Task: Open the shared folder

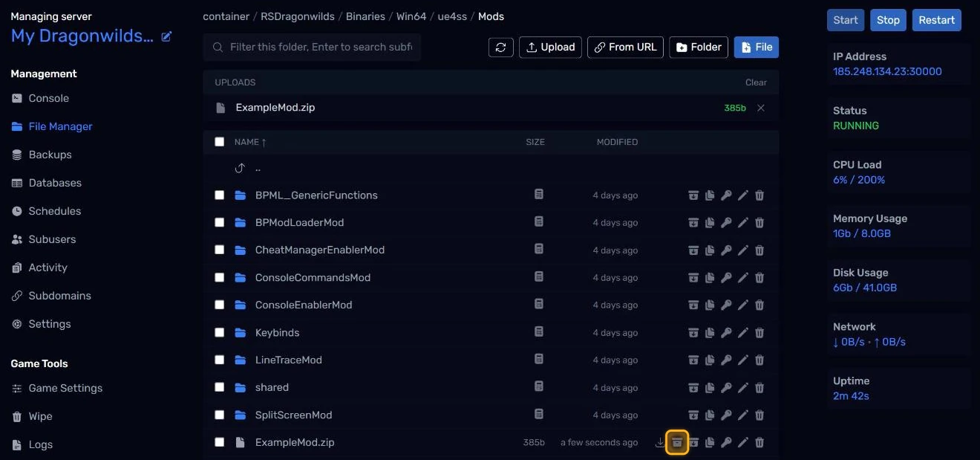Action: (272, 387)
